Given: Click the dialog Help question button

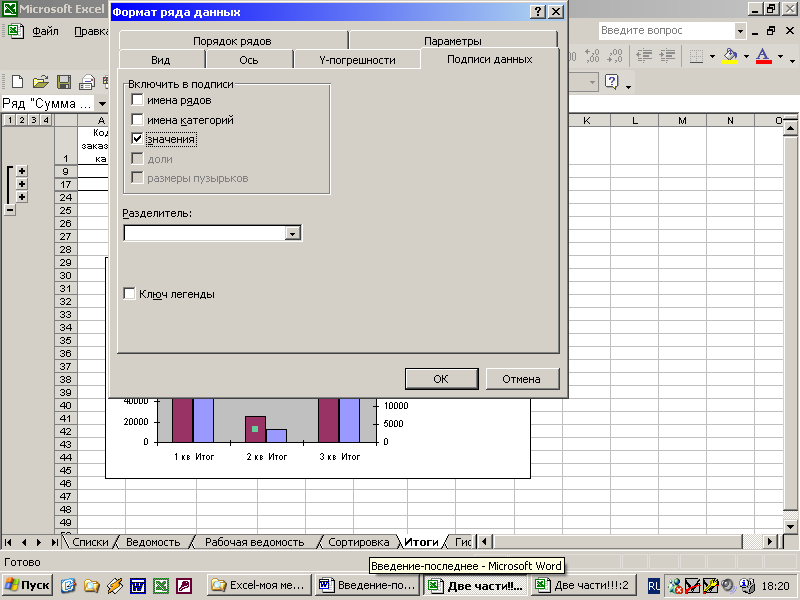Looking at the screenshot, I should 538,12.
